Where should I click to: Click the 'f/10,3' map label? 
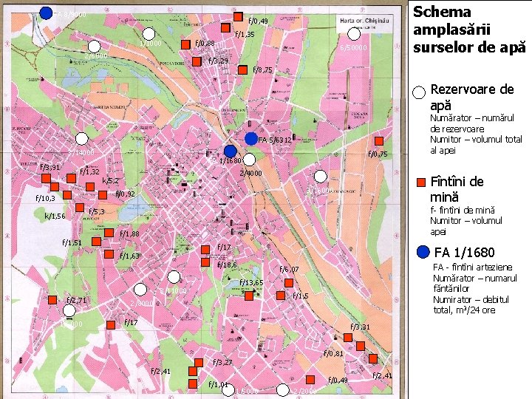[x=46, y=198]
